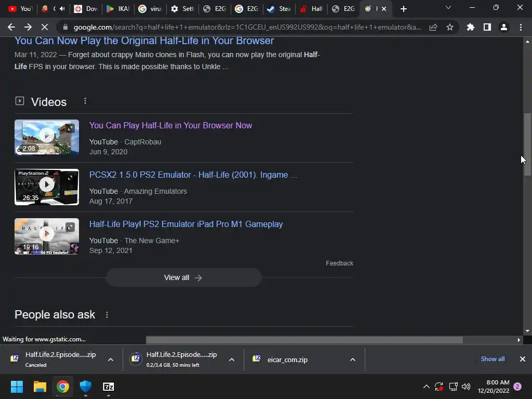Screen dimensions: 532x399
Task: Click the vertical page scrollbar thumb
Action: [x=527, y=144]
